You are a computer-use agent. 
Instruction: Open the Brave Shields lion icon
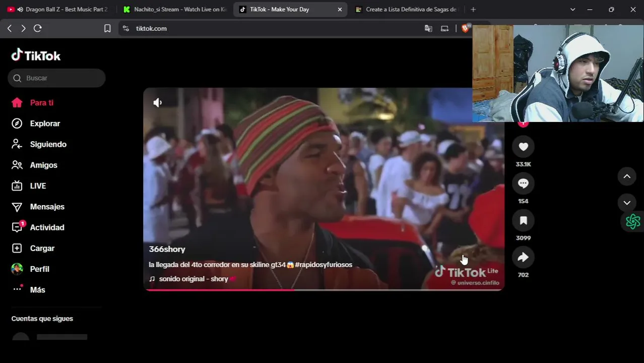point(465,29)
